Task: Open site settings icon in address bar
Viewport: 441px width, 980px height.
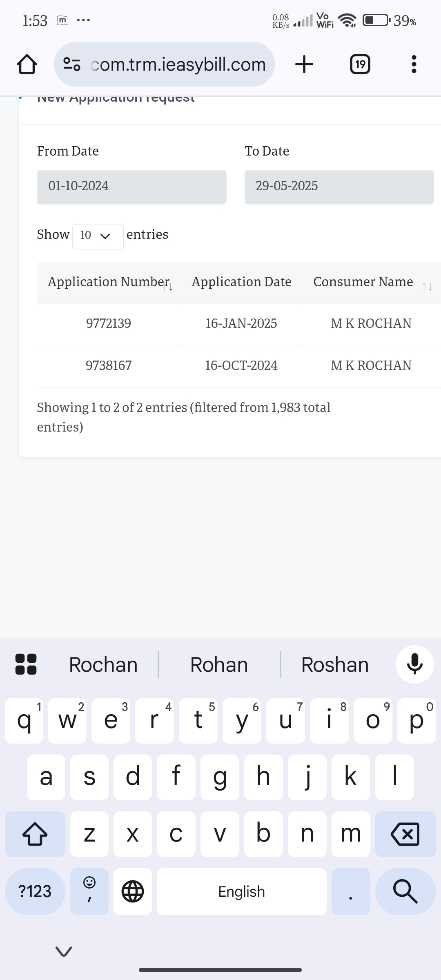Action: (72, 65)
